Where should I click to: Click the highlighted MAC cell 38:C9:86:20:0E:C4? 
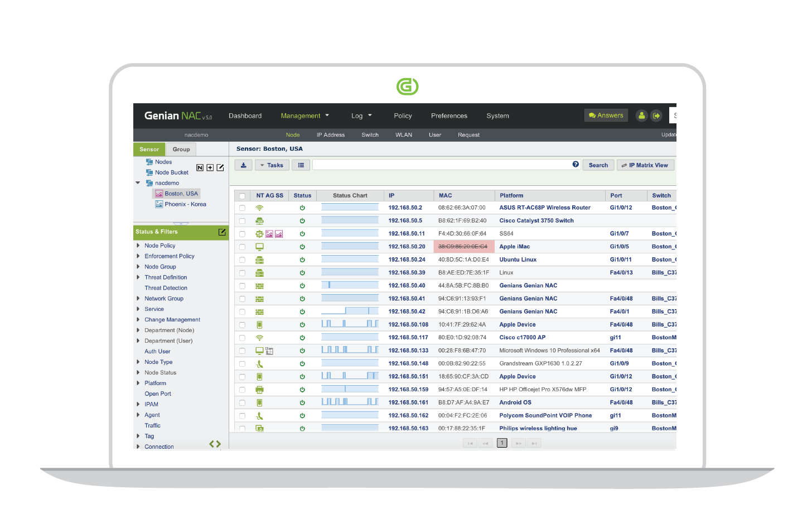(x=464, y=247)
